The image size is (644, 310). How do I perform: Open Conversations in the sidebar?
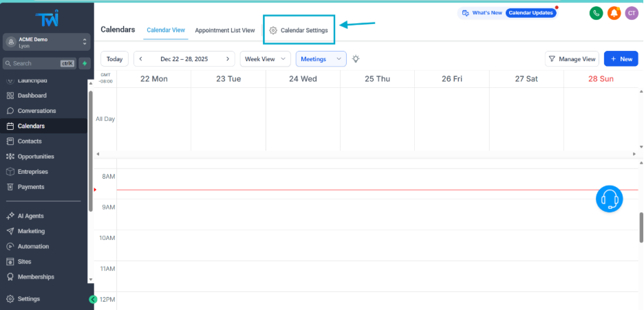(36, 111)
